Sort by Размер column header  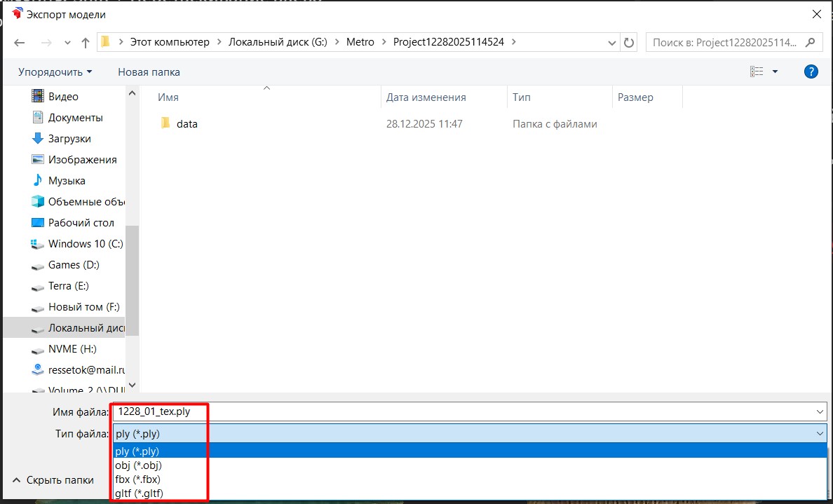(x=635, y=97)
